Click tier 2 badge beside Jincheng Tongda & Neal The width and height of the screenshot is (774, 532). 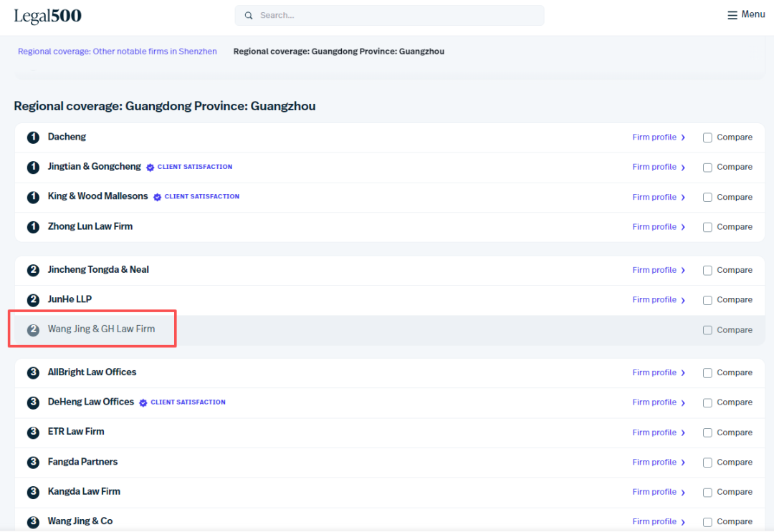point(33,270)
